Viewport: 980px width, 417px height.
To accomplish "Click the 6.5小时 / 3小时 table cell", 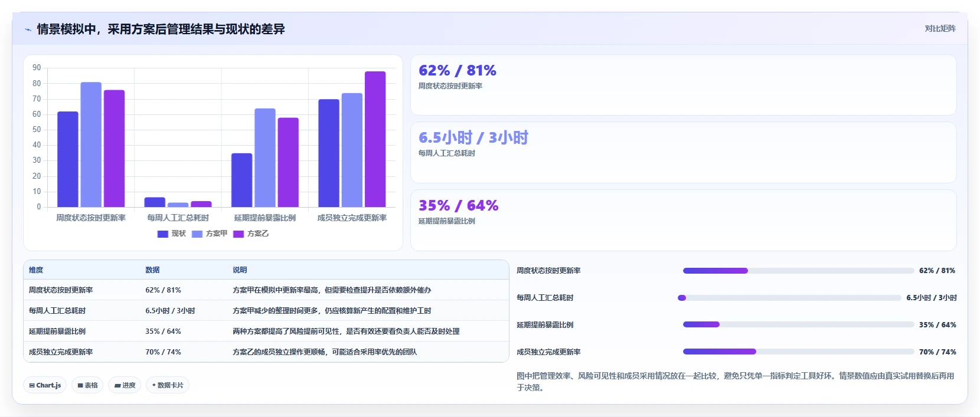I will (x=170, y=311).
